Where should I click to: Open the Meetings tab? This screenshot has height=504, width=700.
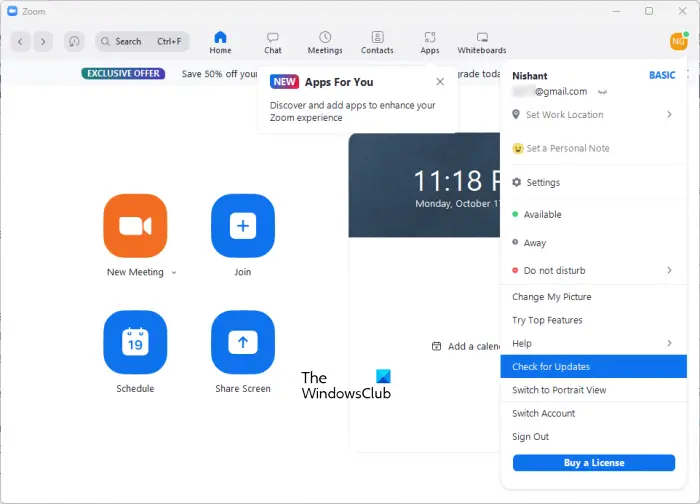325,43
